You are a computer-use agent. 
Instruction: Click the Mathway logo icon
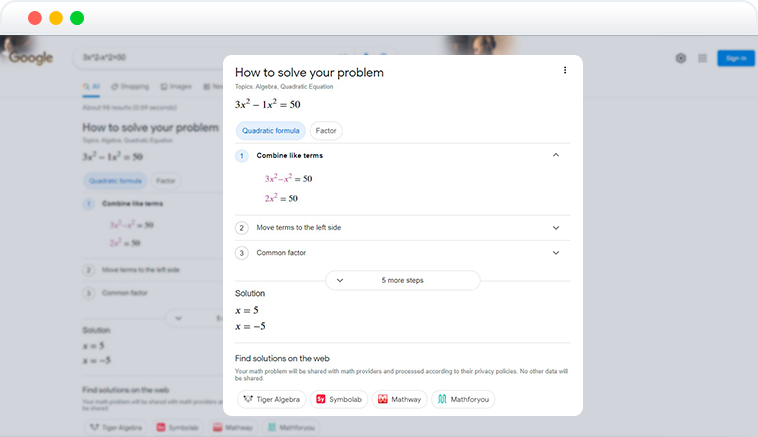(383, 399)
